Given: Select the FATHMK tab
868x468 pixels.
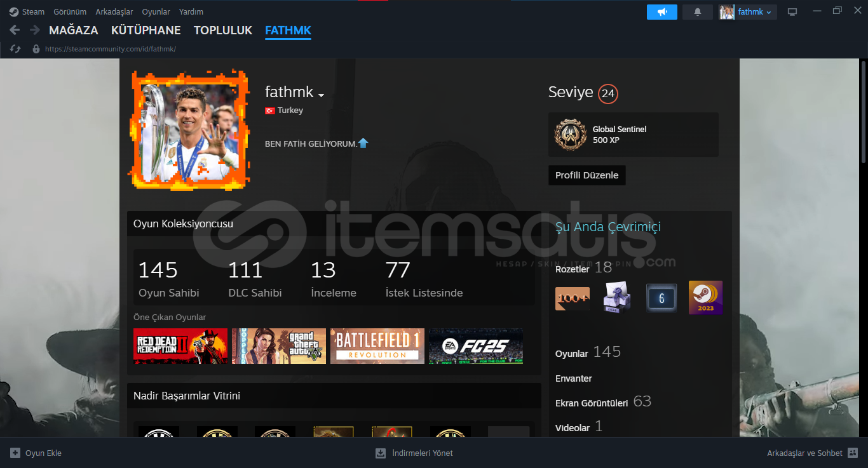Looking at the screenshot, I should click(288, 30).
